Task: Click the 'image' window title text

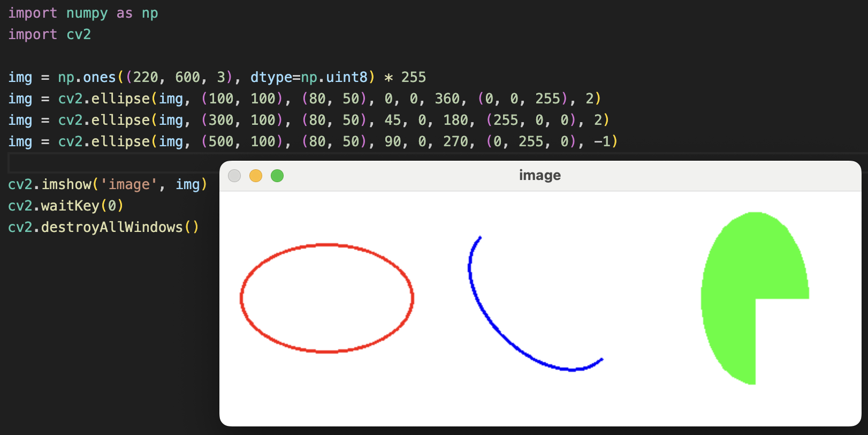Action: pyautogui.click(x=540, y=175)
